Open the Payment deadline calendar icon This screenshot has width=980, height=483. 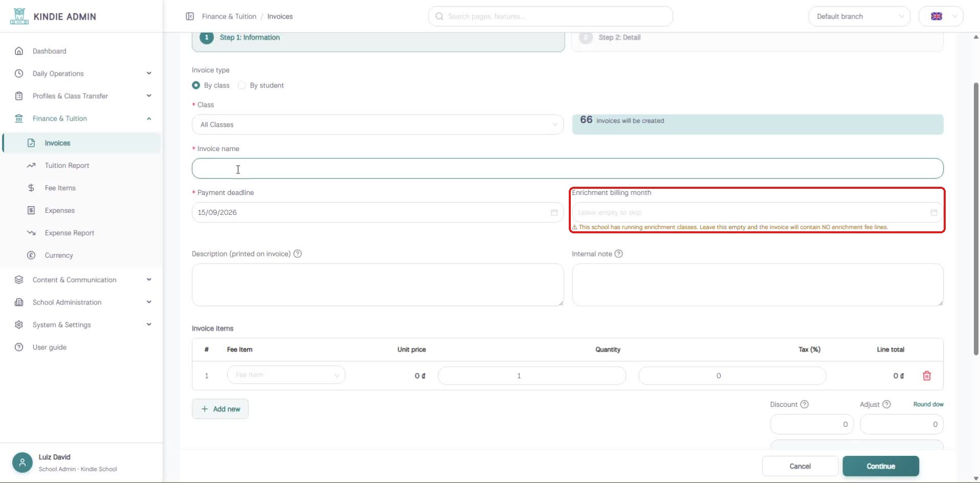point(554,212)
